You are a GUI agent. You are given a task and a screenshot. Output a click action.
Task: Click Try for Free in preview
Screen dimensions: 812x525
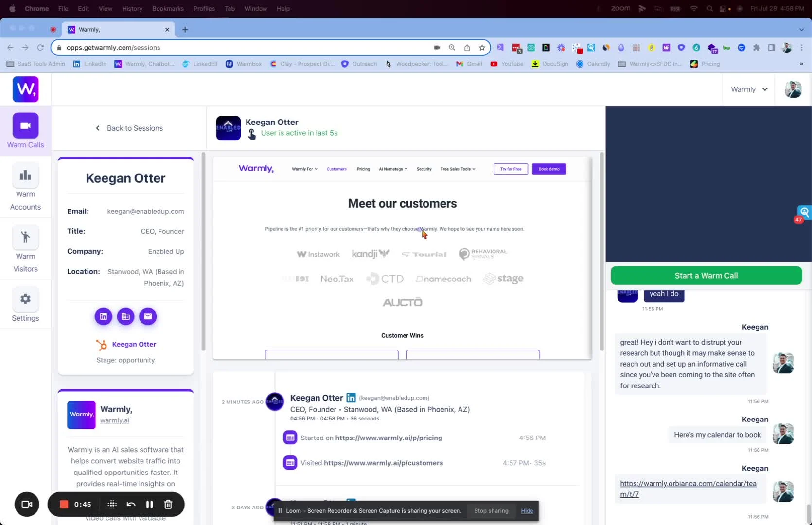[x=511, y=169]
